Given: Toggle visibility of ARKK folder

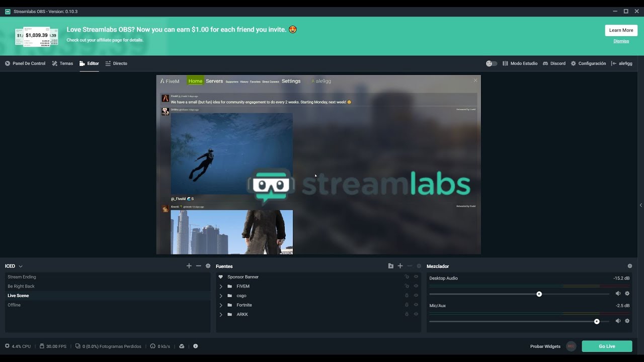Looking at the screenshot, I should tap(416, 315).
